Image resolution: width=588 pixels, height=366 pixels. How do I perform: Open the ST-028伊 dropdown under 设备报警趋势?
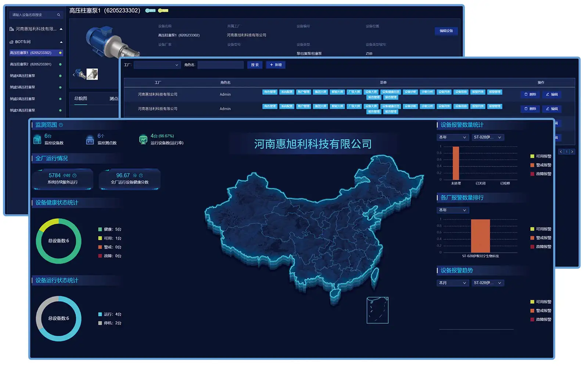[x=488, y=283]
